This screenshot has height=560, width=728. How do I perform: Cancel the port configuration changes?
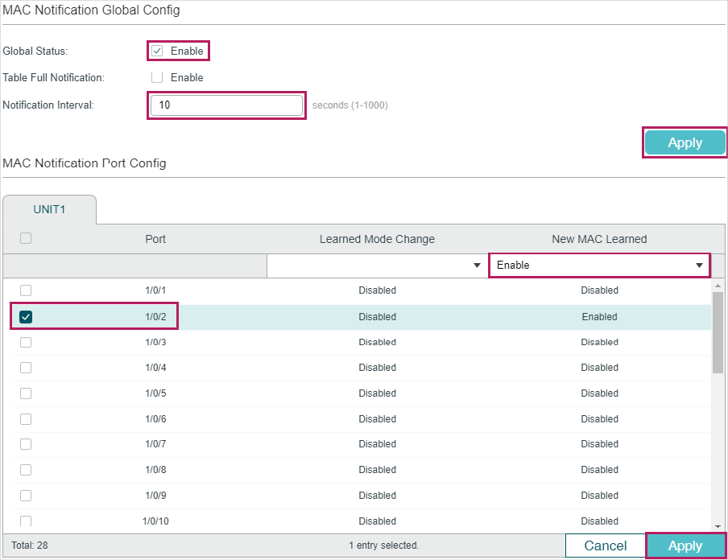[x=605, y=546]
